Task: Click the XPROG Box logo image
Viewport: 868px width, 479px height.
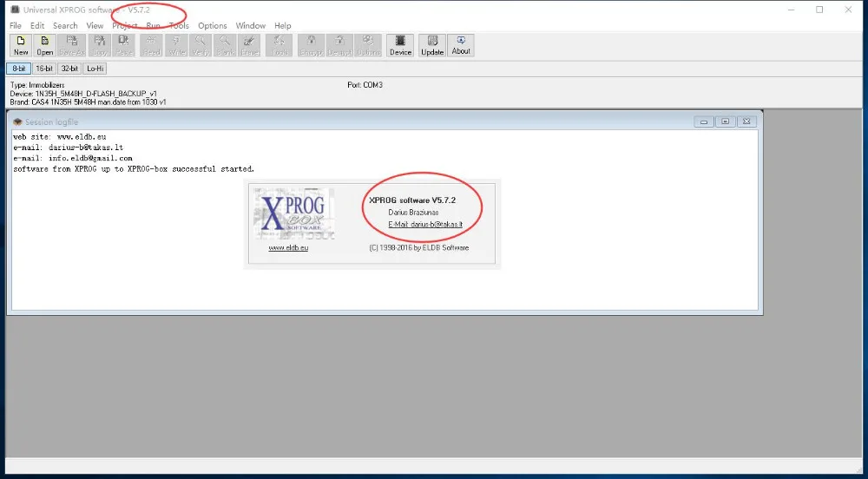Action: click(294, 214)
